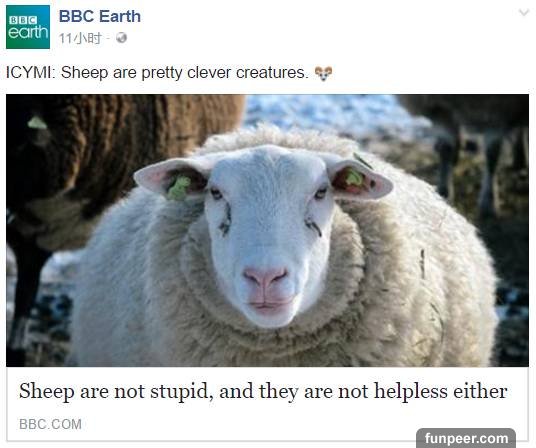Select the ICYMI caption text

click(x=157, y=72)
